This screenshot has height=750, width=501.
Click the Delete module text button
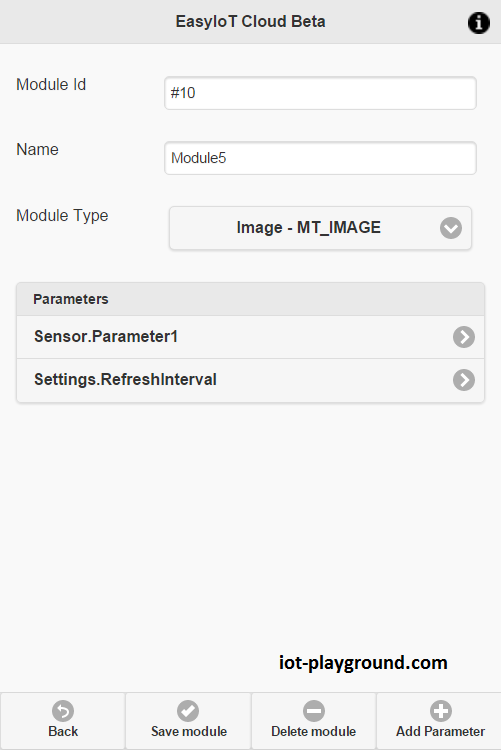[x=313, y=731]
